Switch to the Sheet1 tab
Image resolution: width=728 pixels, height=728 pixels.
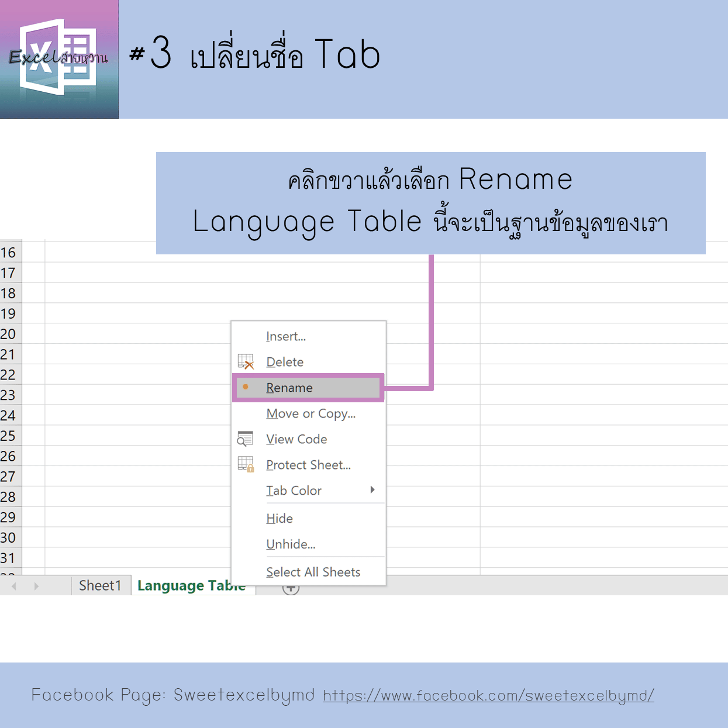pos(100,585)
